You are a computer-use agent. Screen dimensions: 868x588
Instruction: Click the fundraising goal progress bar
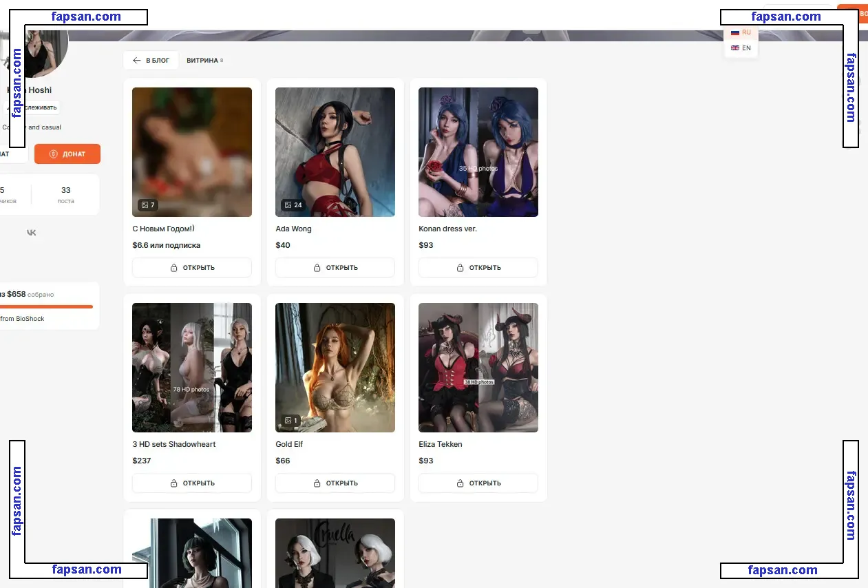[47, 306]
